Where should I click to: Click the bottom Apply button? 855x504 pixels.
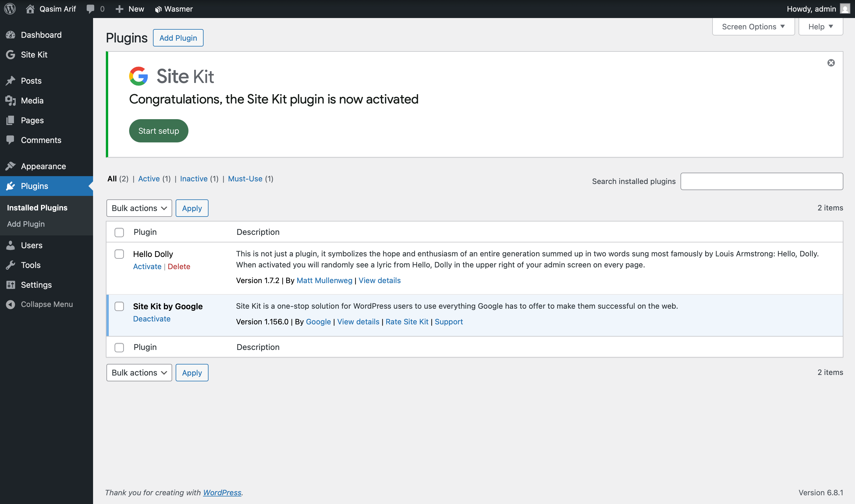(192, 373)
